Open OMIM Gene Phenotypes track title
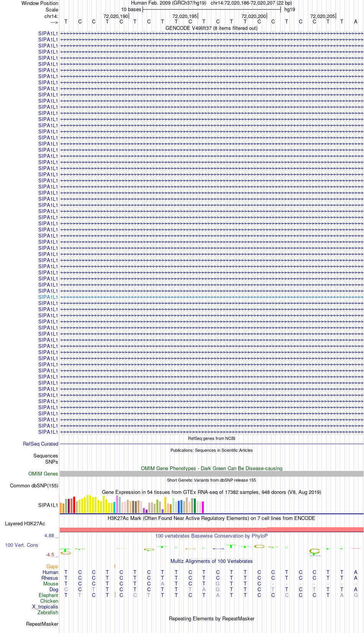The image size is (364, 633). coord(212,468)
